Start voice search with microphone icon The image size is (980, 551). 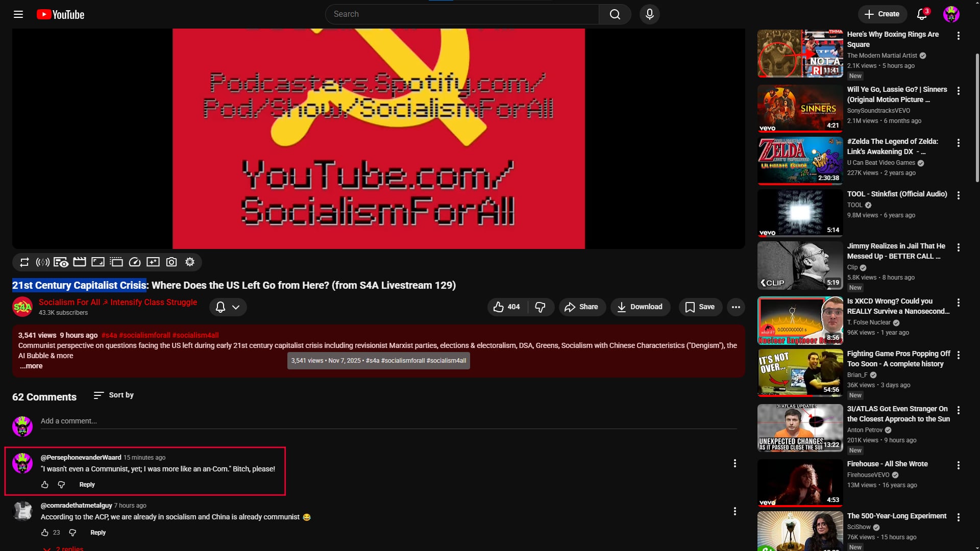point(649,14)
